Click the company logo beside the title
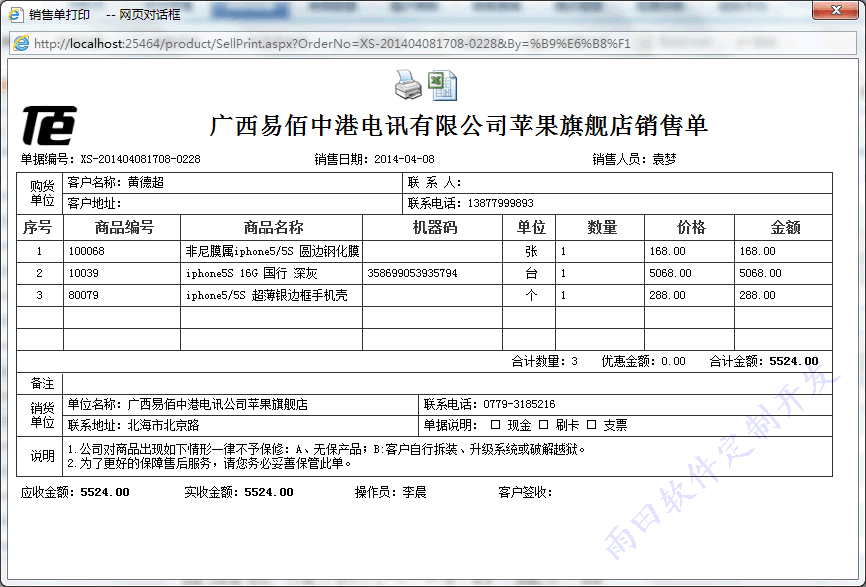Viewport: 866px width, 587px height. [49, 125]
